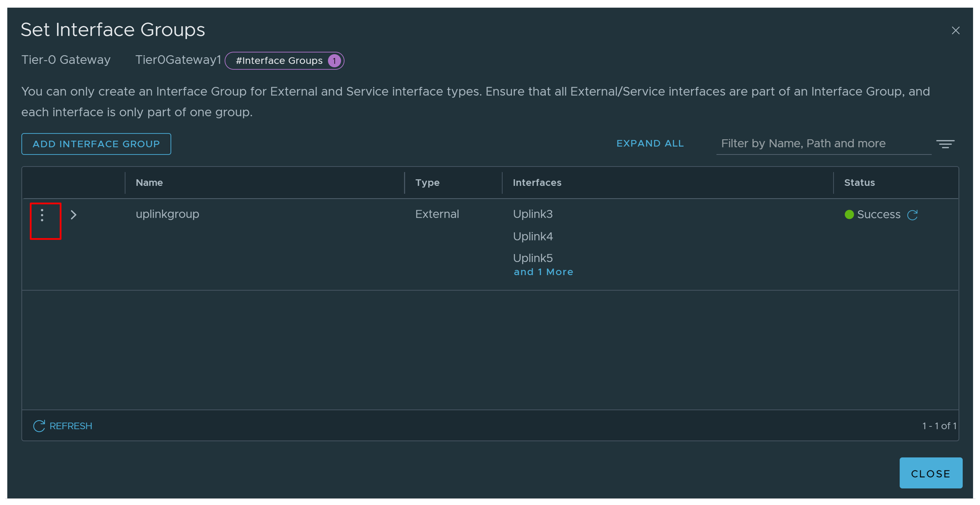Open the filter lines icon
The image size is (980, 505).
pyautogui.click(x=945, y=144)
